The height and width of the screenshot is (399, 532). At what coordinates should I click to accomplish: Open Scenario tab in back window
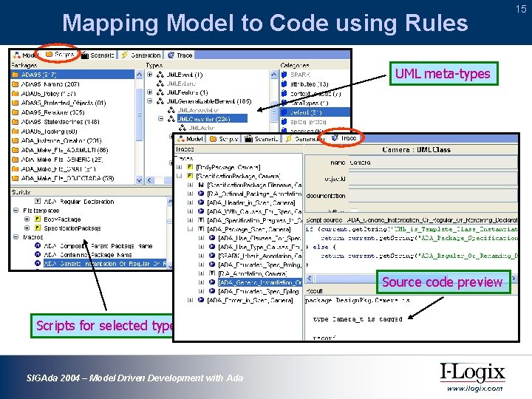coord(98,55)
